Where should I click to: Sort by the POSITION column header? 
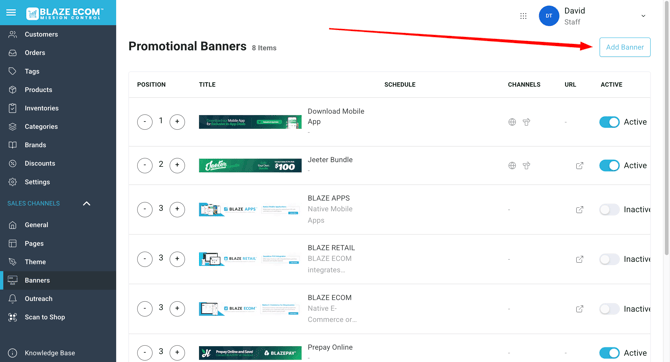151,85
